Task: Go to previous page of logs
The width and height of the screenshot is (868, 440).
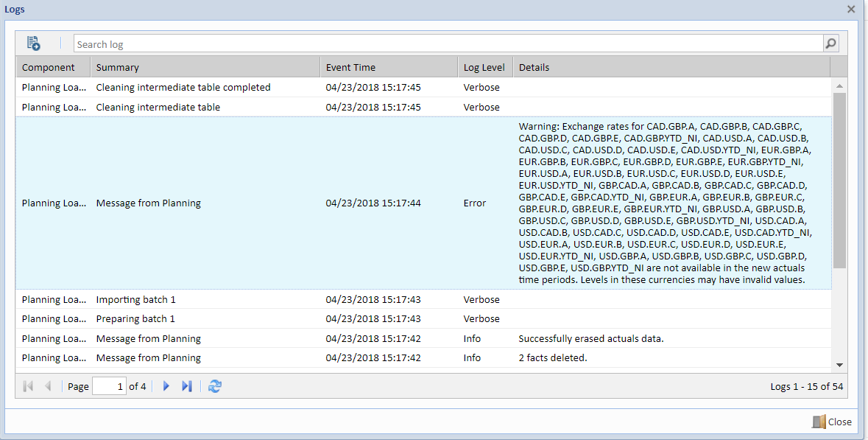Action: [48, 386]
